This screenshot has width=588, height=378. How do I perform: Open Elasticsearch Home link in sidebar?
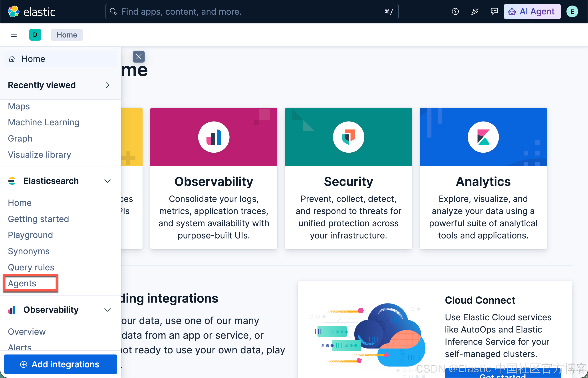pyautogui.click(x=20, y=203)
